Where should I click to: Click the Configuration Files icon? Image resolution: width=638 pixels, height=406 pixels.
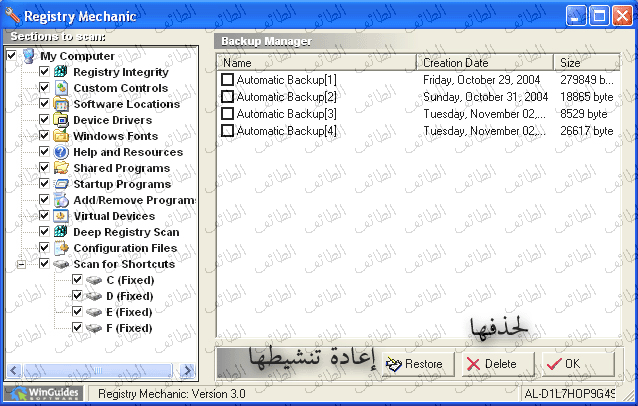tap(61, 248)
